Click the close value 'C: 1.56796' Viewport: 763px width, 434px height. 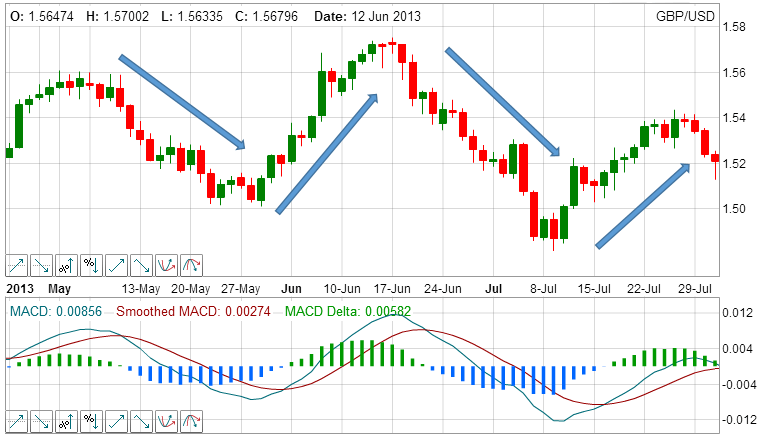point(266,17)
